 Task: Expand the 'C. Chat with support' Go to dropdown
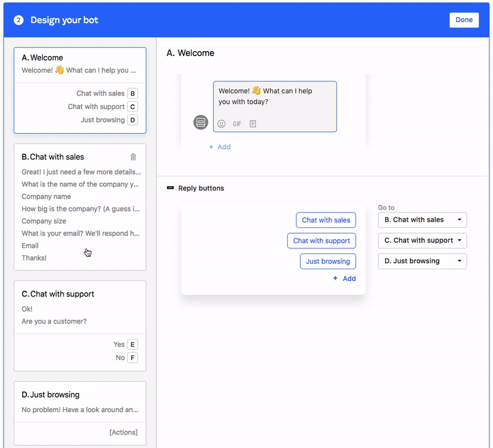tap(422, 240)
